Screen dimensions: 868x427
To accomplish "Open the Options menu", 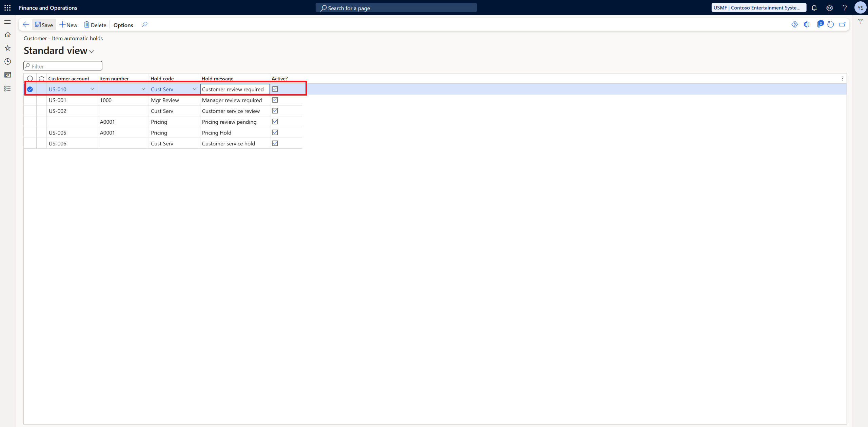I will point(123,25).
